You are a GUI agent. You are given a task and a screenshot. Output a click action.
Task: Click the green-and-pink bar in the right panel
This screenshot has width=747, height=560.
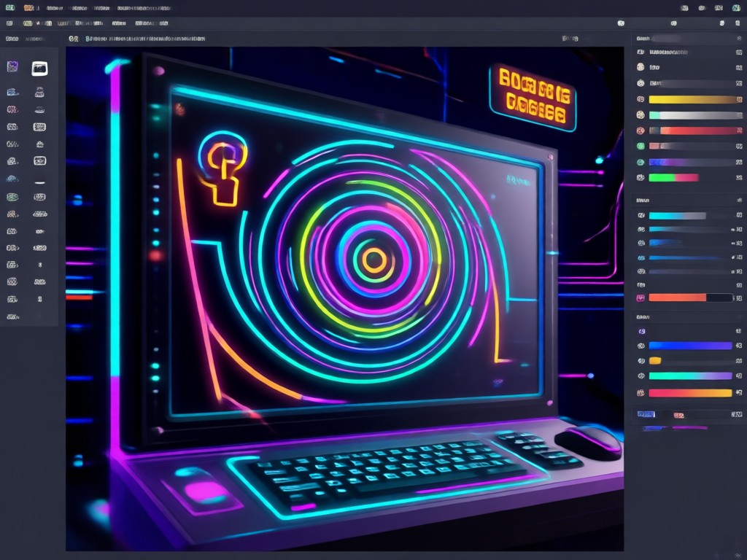click(673, 178)
